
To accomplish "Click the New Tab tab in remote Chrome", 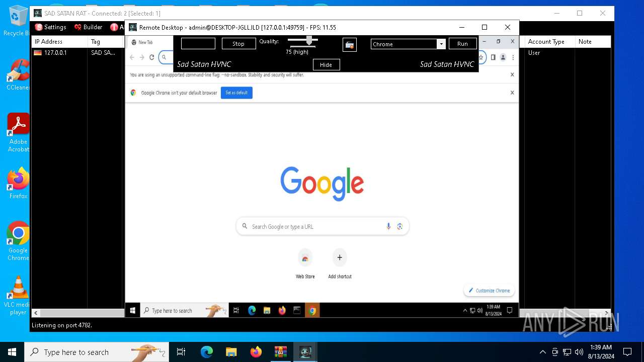I will tap(146, 42).
